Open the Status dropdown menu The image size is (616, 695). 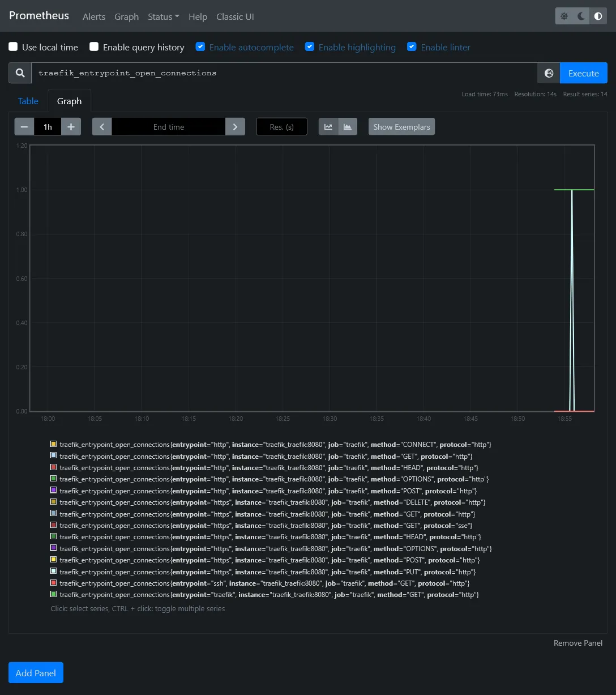[x=163, y=16]
